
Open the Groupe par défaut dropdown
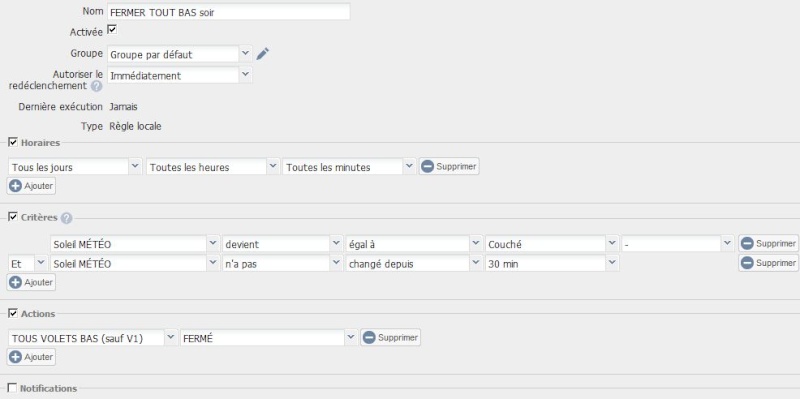(x=180, y=54)
